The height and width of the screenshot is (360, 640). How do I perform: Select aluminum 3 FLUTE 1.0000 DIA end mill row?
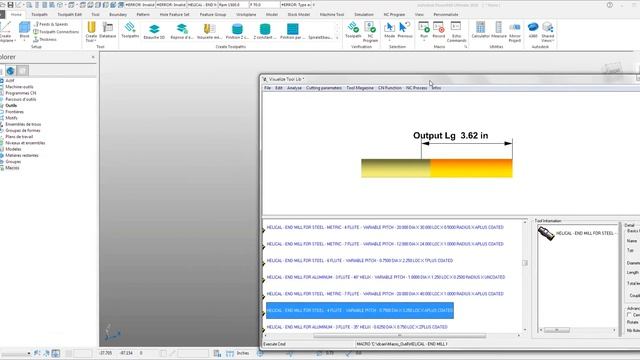click(x=386, y=277)
